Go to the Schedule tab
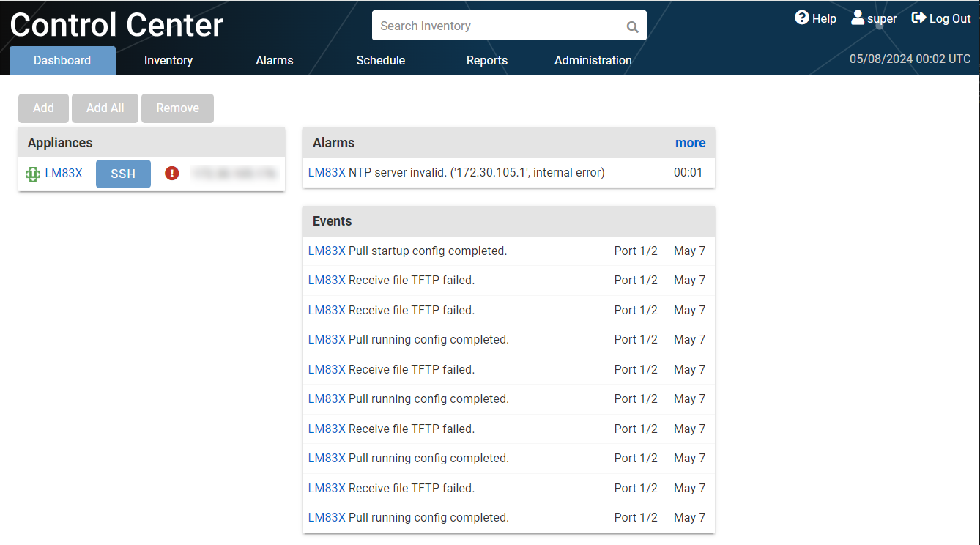This screenshot has height=545, width=980. [x=380, y=61]
